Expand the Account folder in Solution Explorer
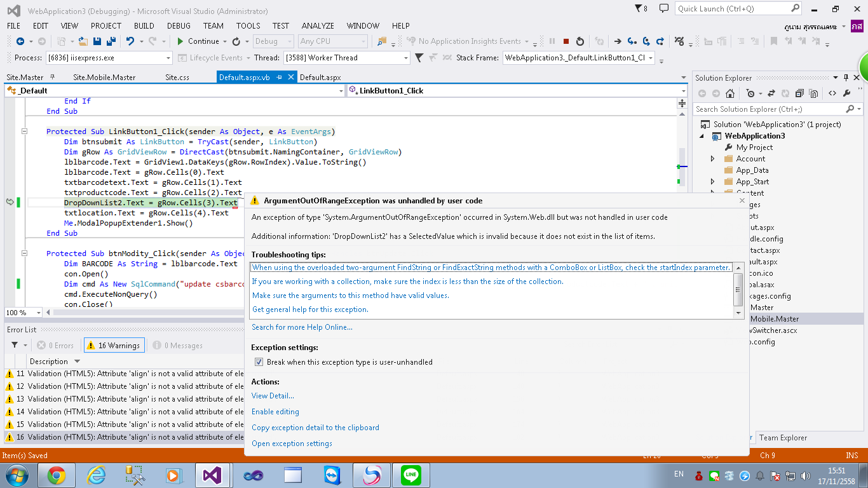Image resolution: width=868 pixels, height=488 pixels. [x=712, y=159]
